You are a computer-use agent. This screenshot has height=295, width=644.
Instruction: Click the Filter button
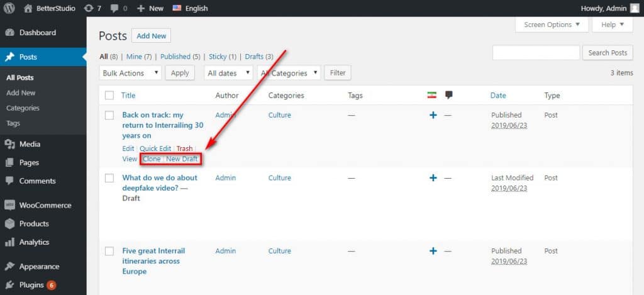(x=338, y=73)
